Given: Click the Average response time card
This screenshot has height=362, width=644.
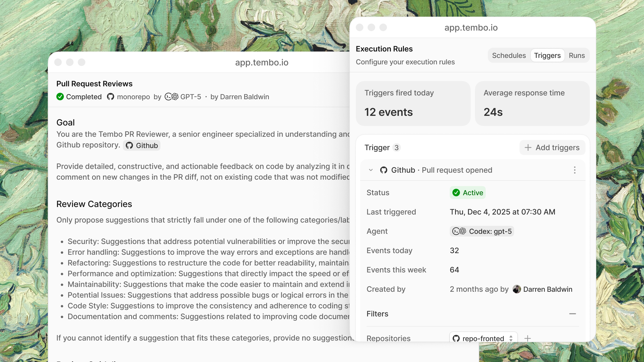Looking at the screenshot, I should tap(532, 103).
